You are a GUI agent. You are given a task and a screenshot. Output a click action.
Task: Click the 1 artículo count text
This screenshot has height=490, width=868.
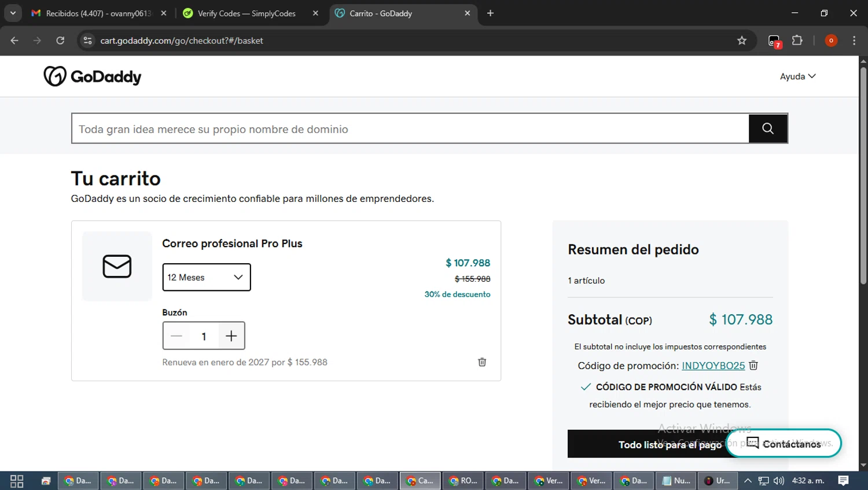[586, 281]
